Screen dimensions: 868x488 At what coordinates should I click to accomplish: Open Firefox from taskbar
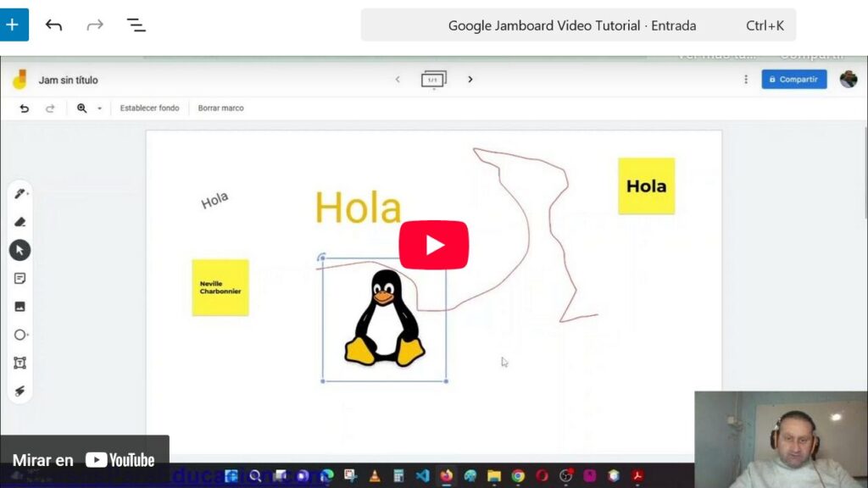click(446, 476)
